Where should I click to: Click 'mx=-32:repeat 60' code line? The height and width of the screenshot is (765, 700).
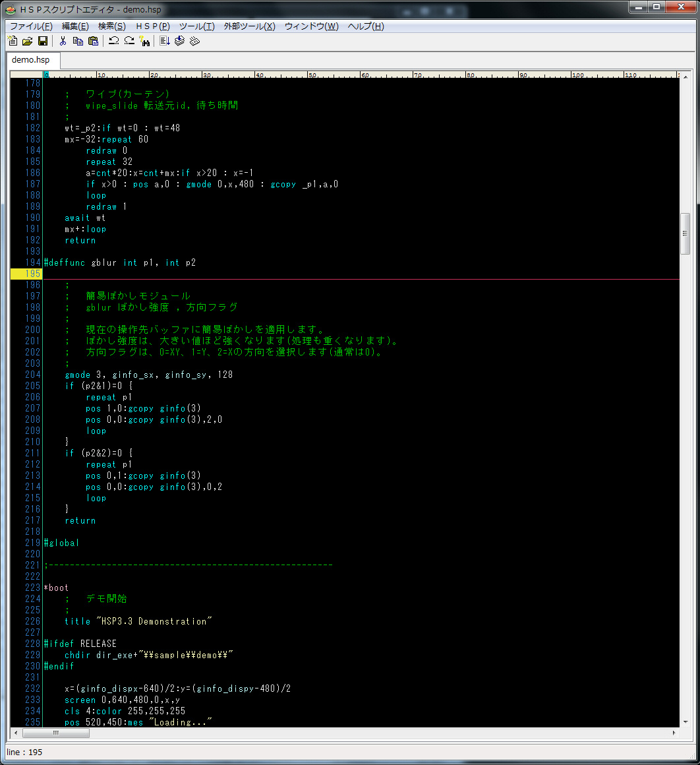(106, 140)
